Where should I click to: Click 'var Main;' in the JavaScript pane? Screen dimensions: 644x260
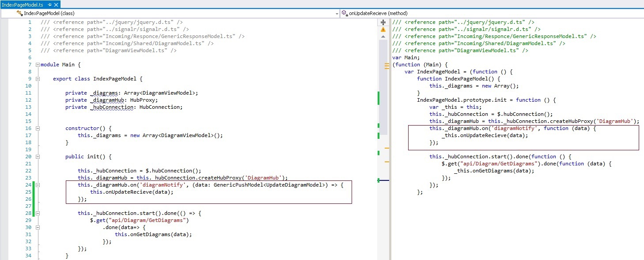(x=406, y=57)
